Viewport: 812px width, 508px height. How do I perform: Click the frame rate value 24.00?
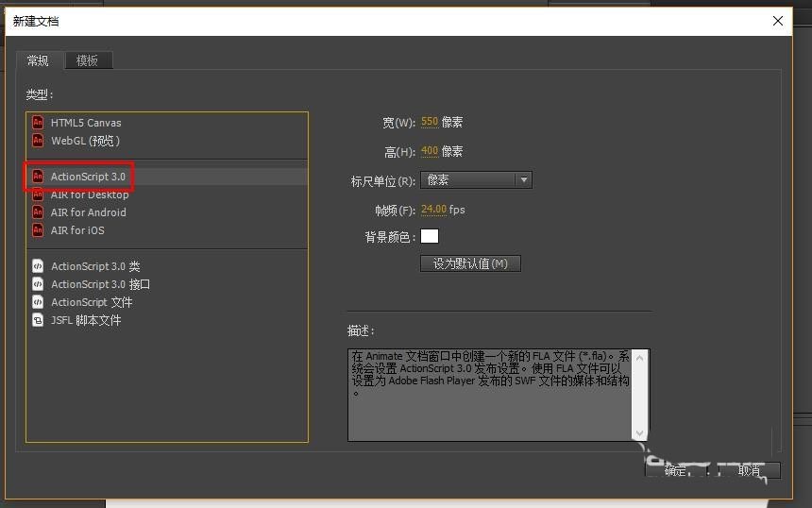pos(433,210)
